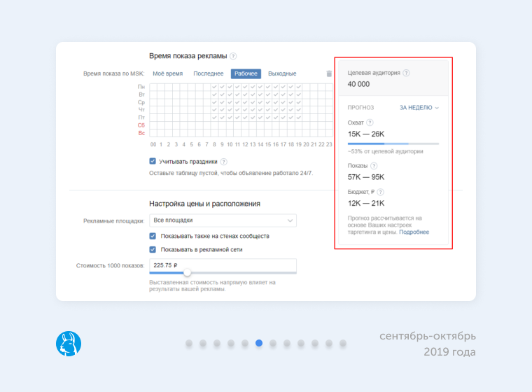Click the ~53% от целевой аудитории text
The width and height of the screenshot is (532, 392).
386,151
